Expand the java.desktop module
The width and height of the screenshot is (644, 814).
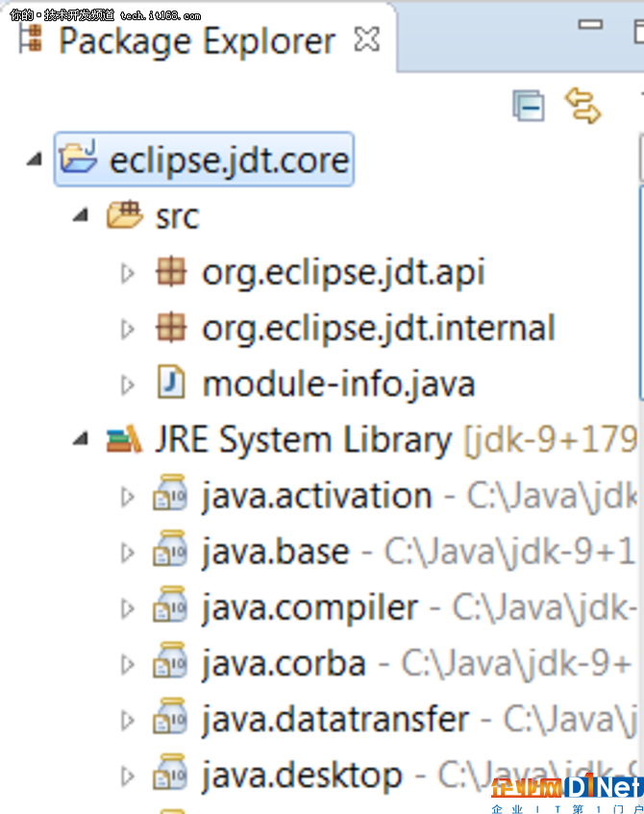tap(127, 777)
